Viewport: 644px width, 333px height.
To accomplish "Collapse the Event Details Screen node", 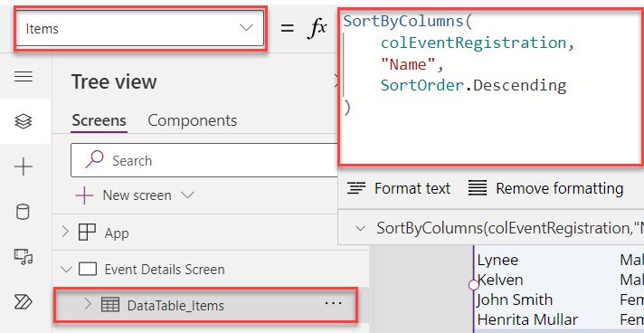I will pos(66,270).
